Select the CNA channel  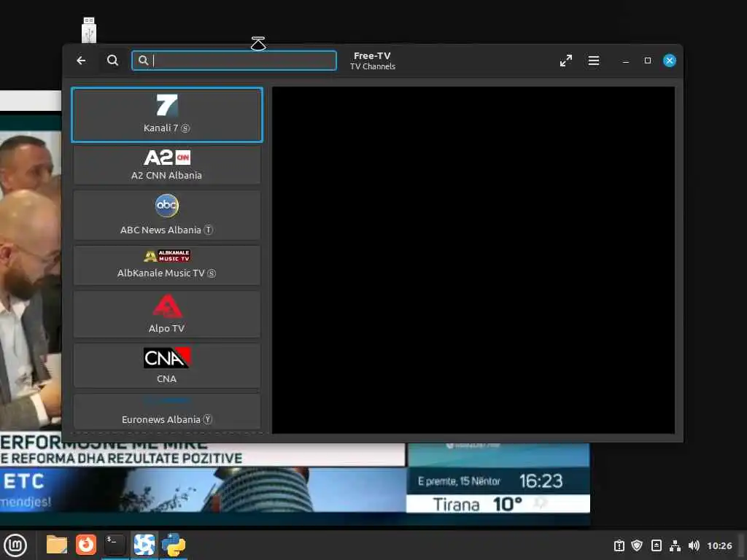167,366
